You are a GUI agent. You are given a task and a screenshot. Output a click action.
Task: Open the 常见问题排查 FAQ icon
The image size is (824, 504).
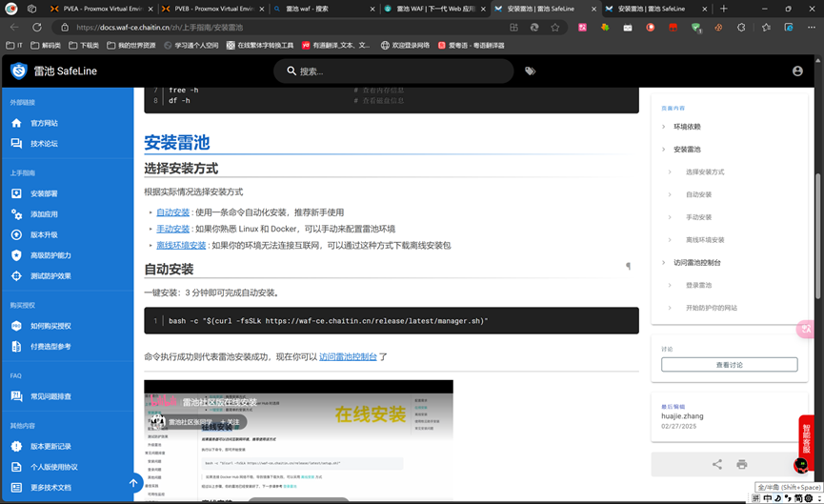[16, 396]
